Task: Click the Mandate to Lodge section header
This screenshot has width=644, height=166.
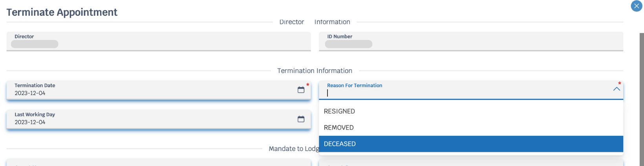Action: (x=294, y=149)
